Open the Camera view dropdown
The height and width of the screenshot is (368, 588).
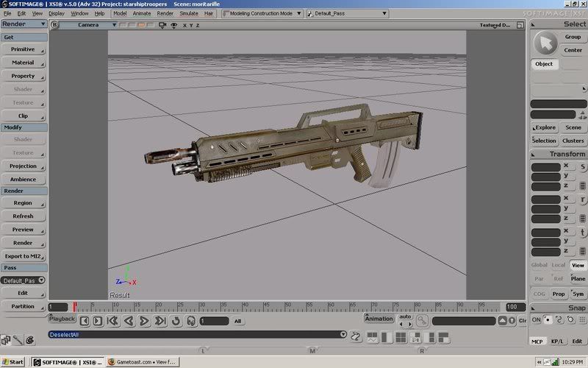(88, 25)
